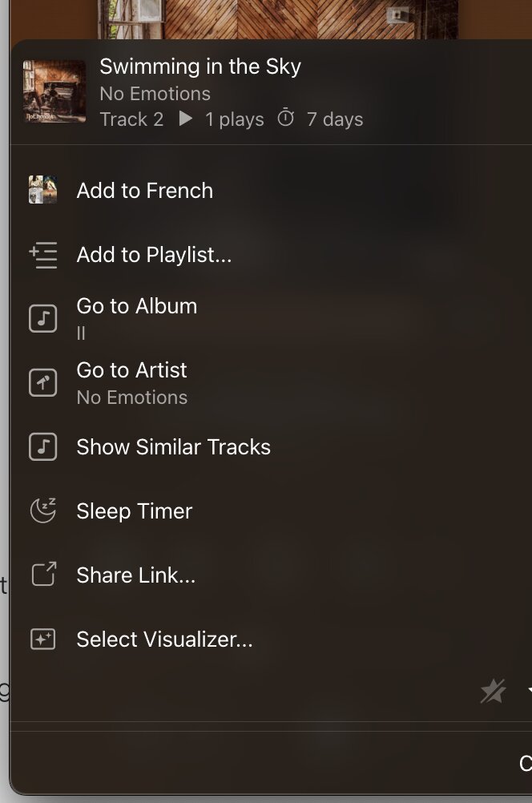Open the Add to Playlist... option

tap(154, 255)
